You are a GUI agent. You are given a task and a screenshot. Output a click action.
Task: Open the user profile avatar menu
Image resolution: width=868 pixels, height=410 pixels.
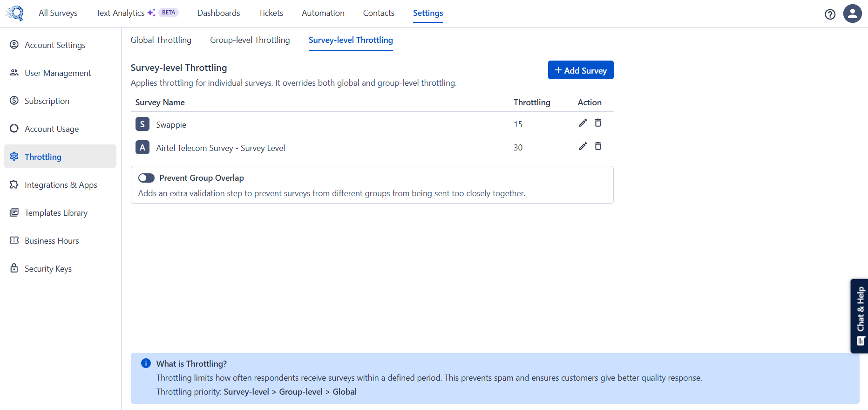[852, 14]
